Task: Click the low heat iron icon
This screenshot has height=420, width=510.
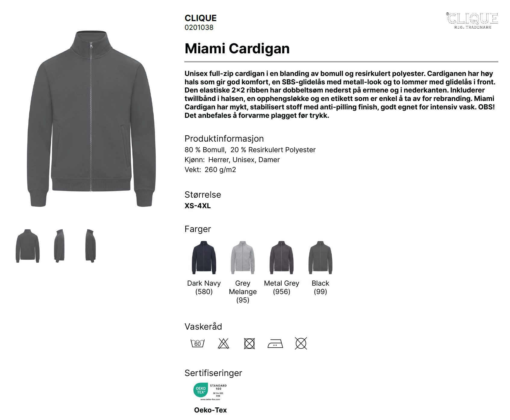Action: pos(275,344)
